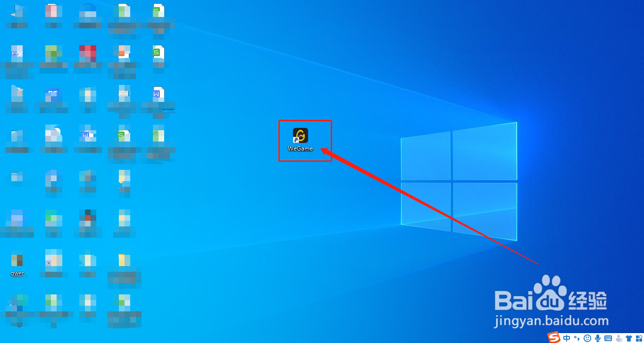
Task: Open the skin shop shirt icon
Action: (629, 338)
